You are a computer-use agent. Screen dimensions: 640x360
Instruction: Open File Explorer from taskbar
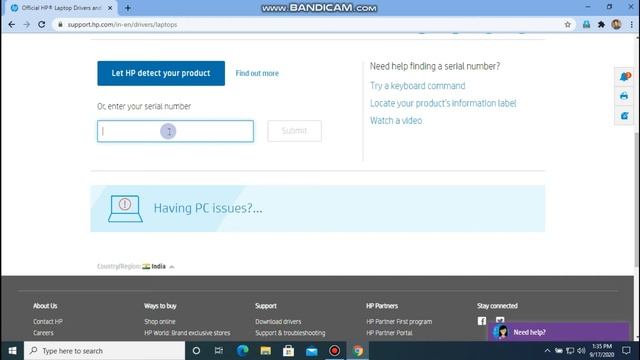265,351
